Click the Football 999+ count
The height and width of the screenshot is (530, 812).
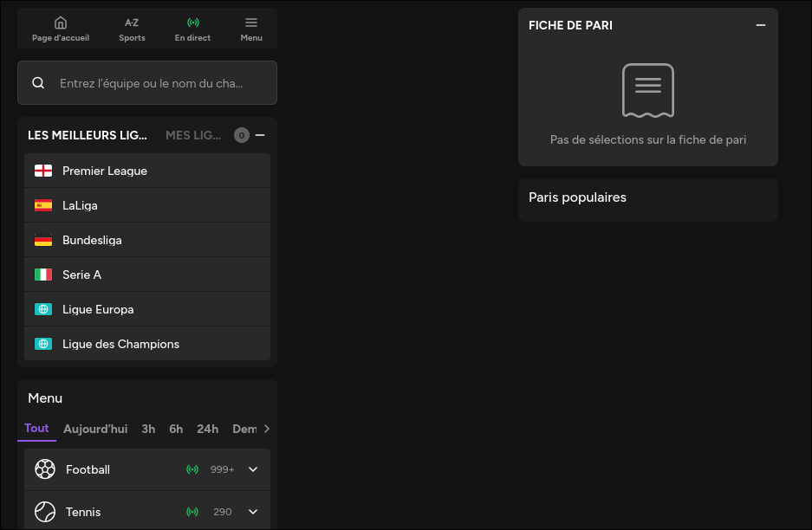pos(222,469)
